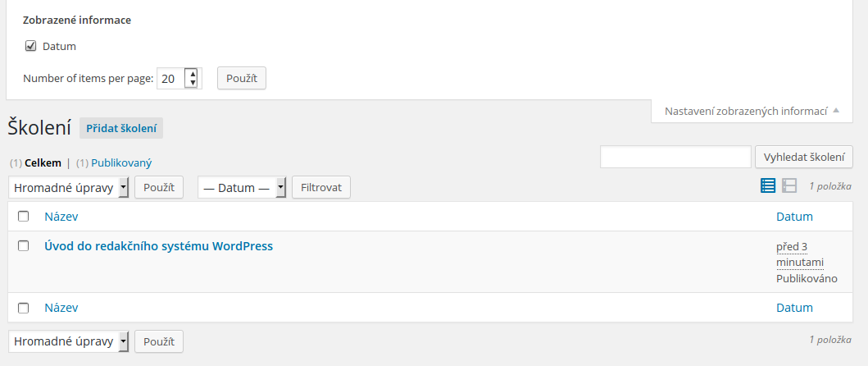Open the Datum filter dropdown
This screenshot has height=366, width=868.
tap(242, 187)
